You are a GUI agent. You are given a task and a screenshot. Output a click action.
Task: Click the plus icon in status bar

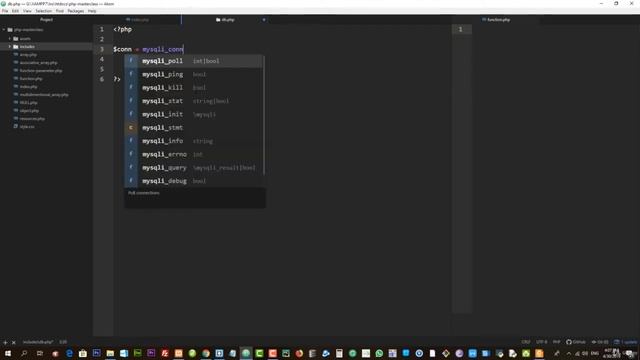coord(5,342)
